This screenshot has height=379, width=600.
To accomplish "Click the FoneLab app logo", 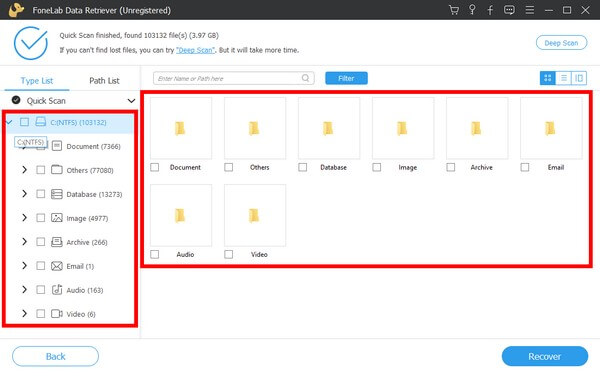I will (x=16, y=10).
